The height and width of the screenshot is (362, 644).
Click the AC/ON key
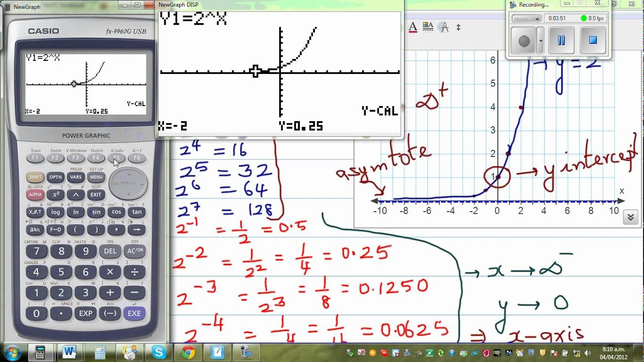[x=134, y=251]
